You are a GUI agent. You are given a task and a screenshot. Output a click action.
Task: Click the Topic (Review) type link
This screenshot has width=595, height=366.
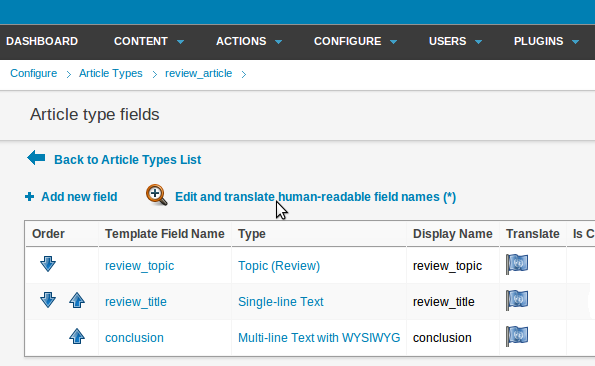coord(279,266)
